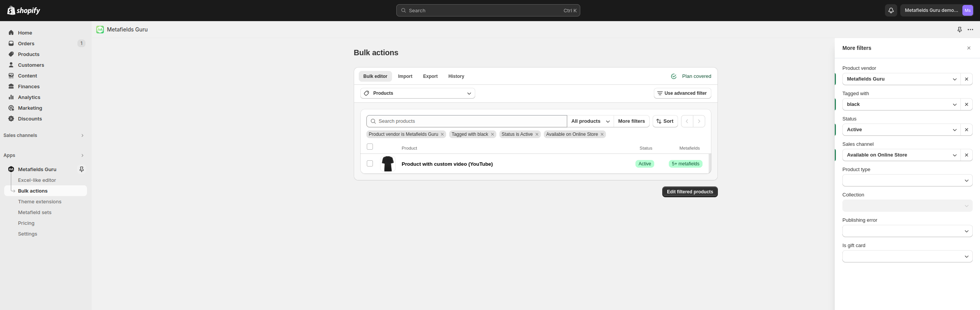Open the Excel-like editor menu item
980x310 pixels.
(x=37, y=180)
